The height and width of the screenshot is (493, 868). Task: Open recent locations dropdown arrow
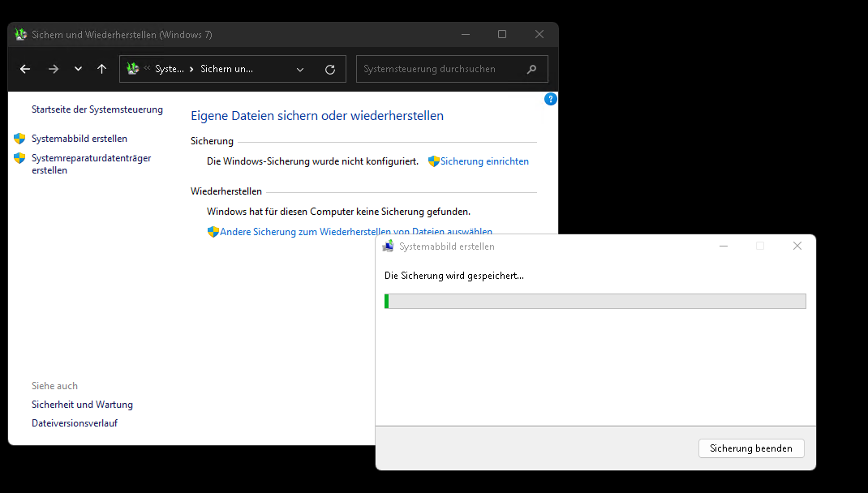click(78, 69)
